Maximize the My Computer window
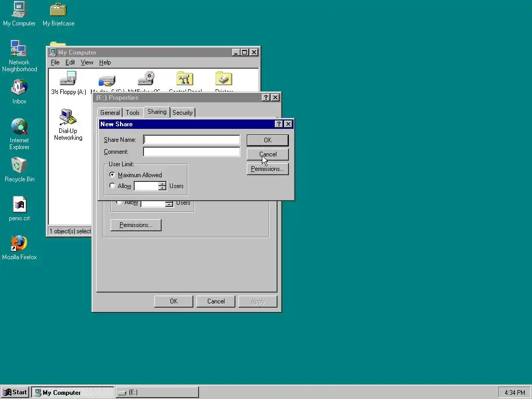 244,52
